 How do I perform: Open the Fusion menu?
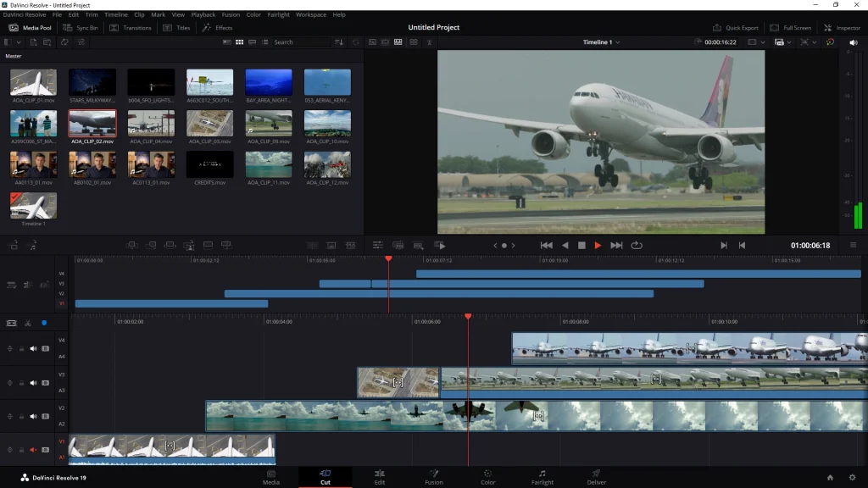231,14
